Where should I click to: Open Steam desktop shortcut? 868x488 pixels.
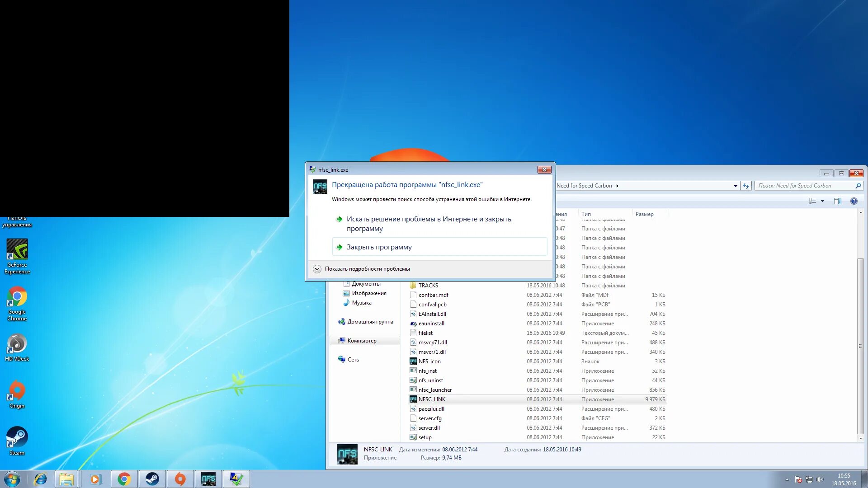17,441
